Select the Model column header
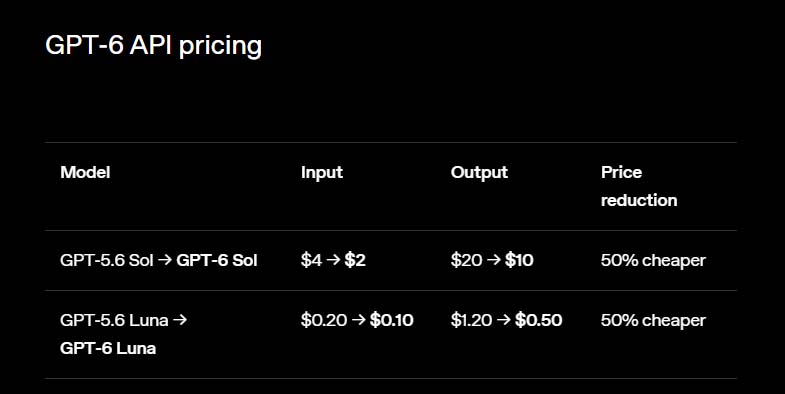 [x=85, y=172]
